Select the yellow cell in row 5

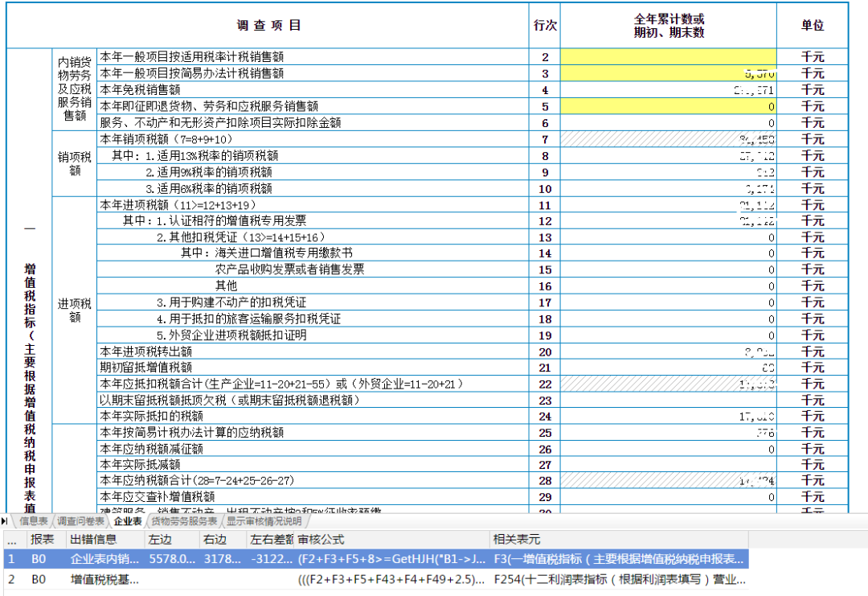(x=667, y=106)
